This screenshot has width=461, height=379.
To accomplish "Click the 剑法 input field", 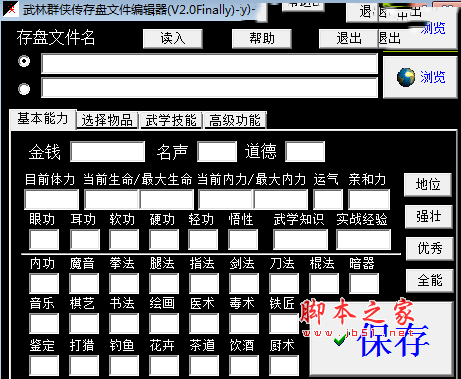I will pyautogui.click(x=244, y=283).
